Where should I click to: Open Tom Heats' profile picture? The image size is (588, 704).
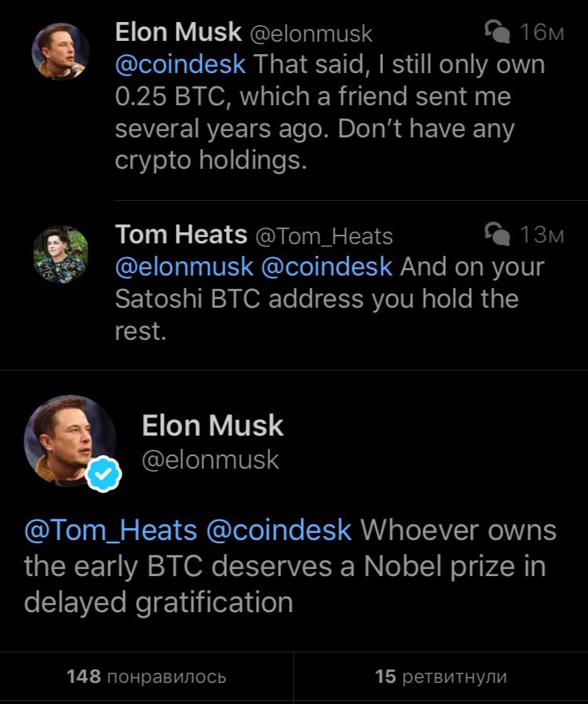(60, 254)
